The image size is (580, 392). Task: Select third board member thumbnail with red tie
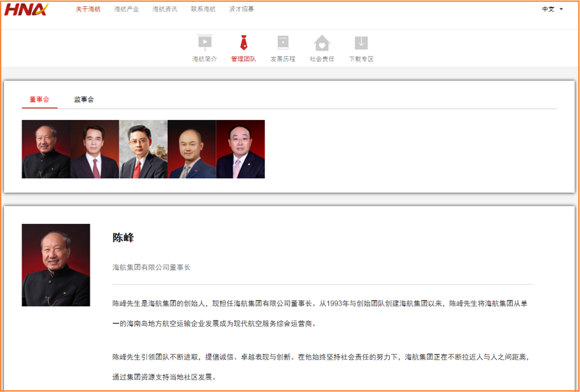click(x=143, y=149)
